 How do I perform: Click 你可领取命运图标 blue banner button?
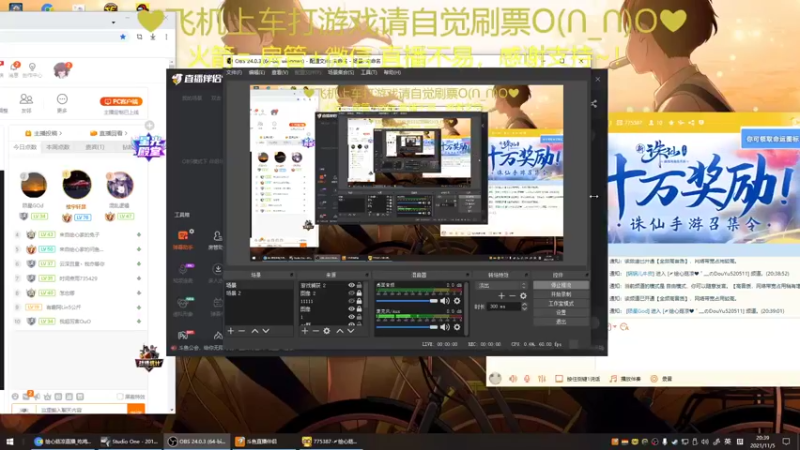tap(771, 139)
